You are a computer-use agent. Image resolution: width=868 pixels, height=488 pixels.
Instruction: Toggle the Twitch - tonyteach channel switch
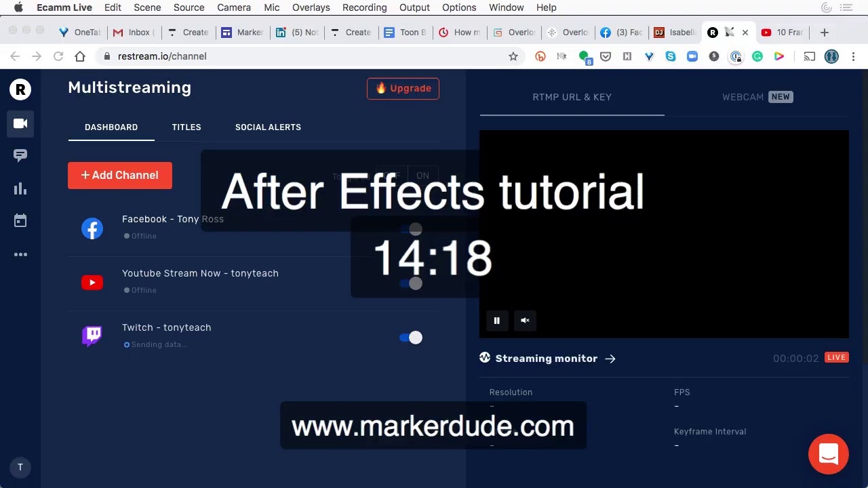point(411,338)
